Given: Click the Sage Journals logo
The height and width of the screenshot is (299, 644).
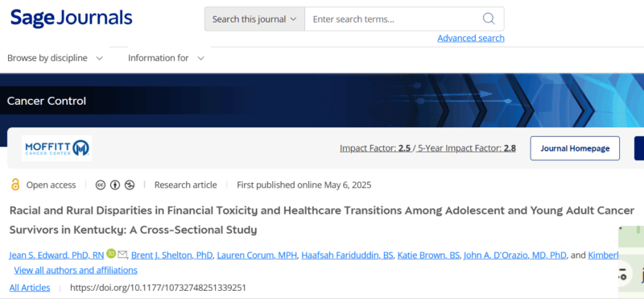Looking at the screenshot, I should [x=72, y=19].
